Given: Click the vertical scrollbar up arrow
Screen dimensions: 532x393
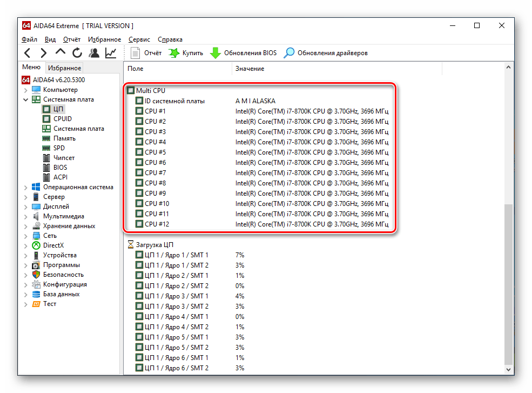Looking at the screenshot, I should pos(508,68).
